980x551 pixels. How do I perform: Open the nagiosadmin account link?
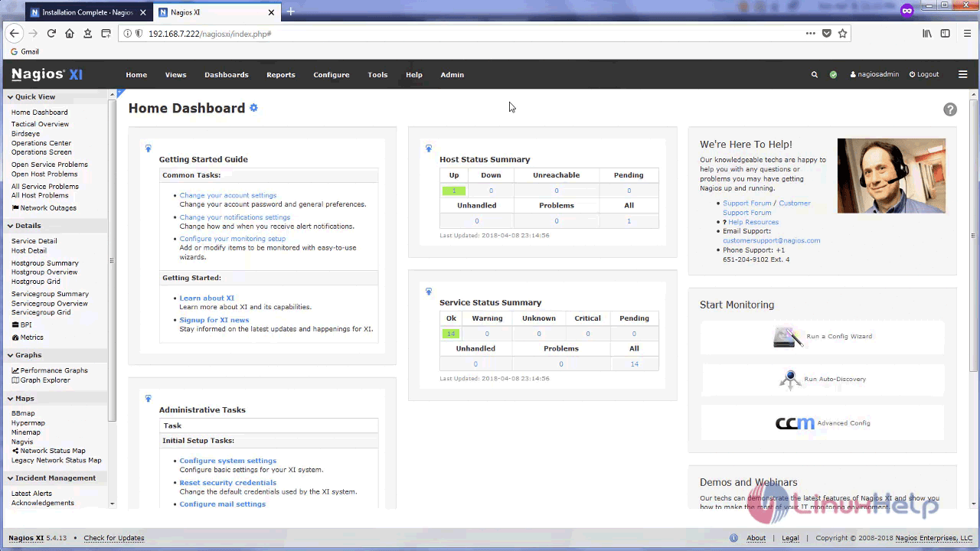(874, 75)
